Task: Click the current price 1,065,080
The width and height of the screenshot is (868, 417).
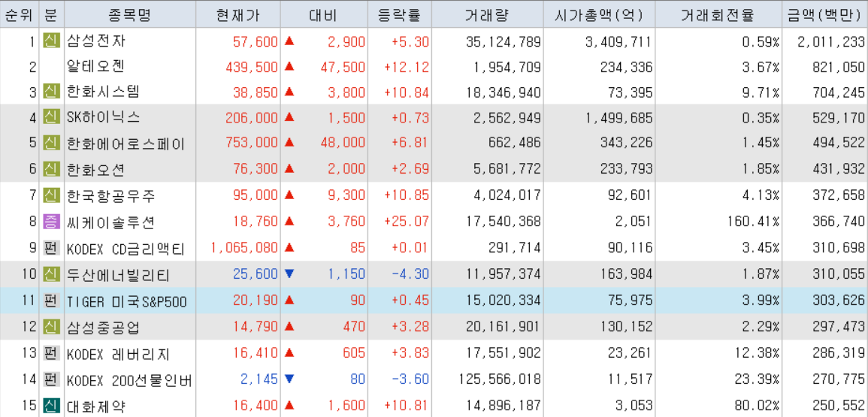Action: (x=244, y=249)
